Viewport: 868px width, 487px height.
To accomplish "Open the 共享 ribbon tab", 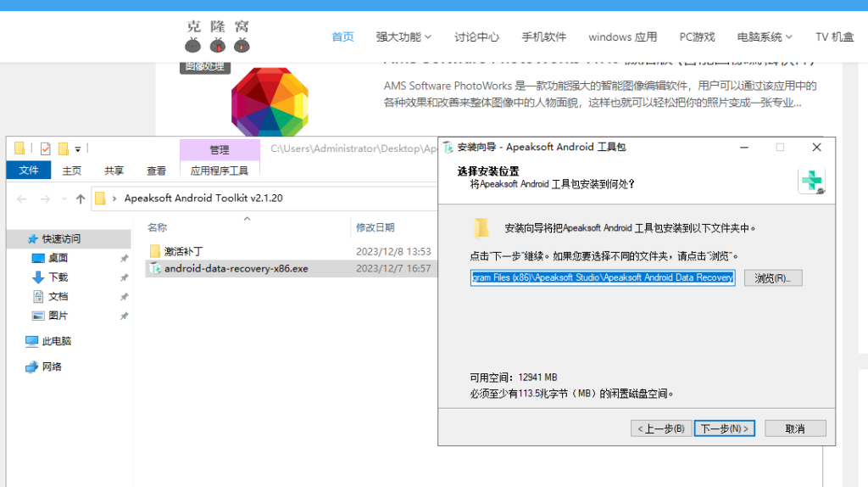I will (x=114, y=171).
